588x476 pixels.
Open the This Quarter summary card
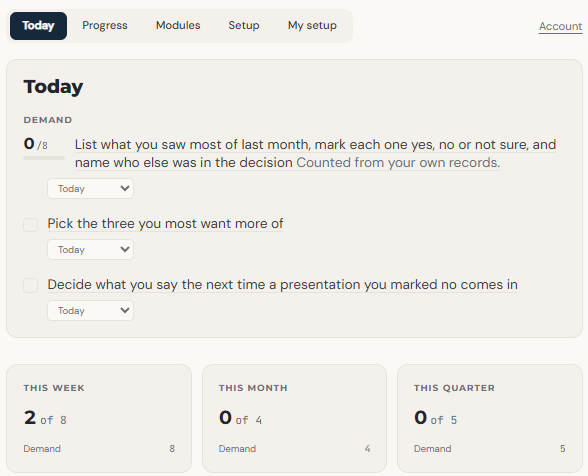click(490, 418)
